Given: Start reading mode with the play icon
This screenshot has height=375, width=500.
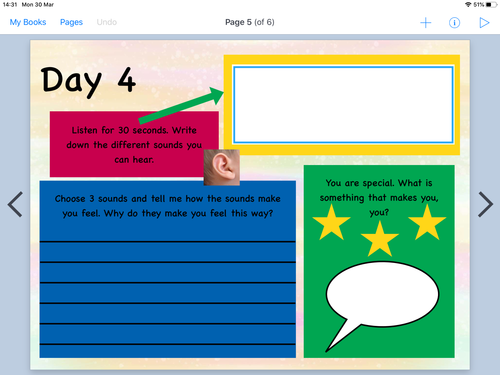Looking at the screenshot, I should pos(484,23).
